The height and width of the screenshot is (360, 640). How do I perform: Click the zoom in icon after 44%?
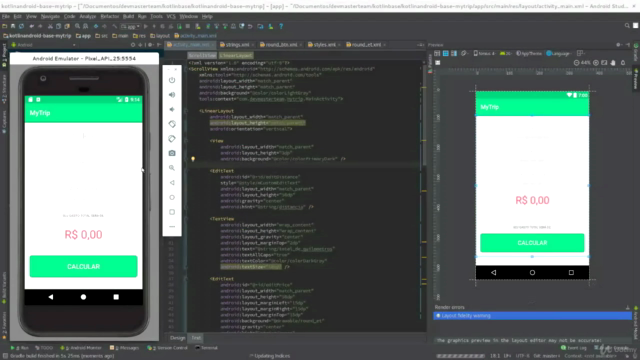pos(596,63)
